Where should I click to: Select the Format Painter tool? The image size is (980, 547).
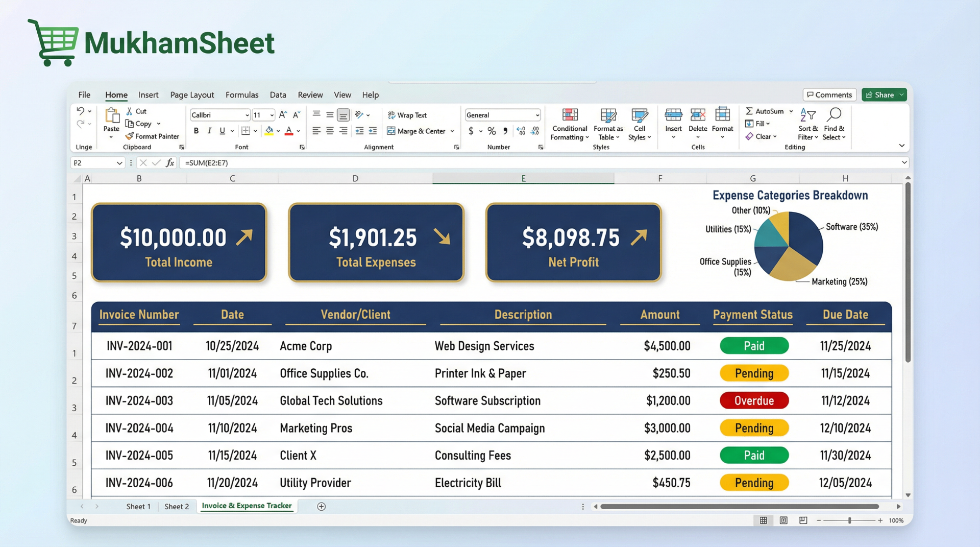point(153,136)
